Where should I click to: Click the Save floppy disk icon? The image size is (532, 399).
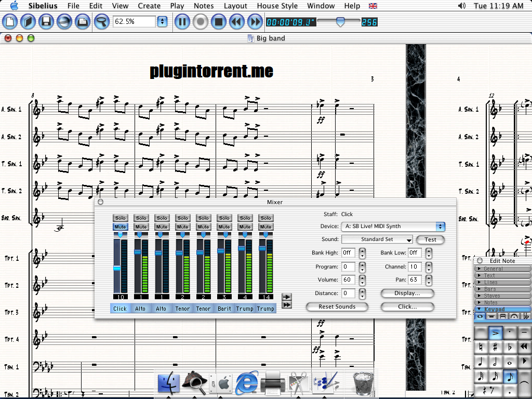tap(46, 22)
